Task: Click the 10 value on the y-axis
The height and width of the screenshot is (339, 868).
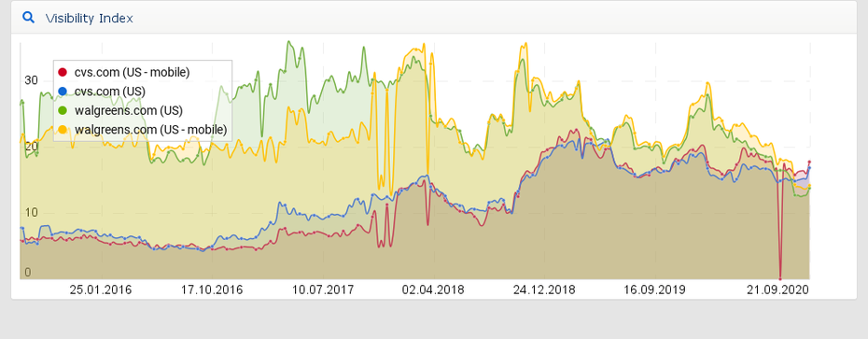Action: [31, 213]
